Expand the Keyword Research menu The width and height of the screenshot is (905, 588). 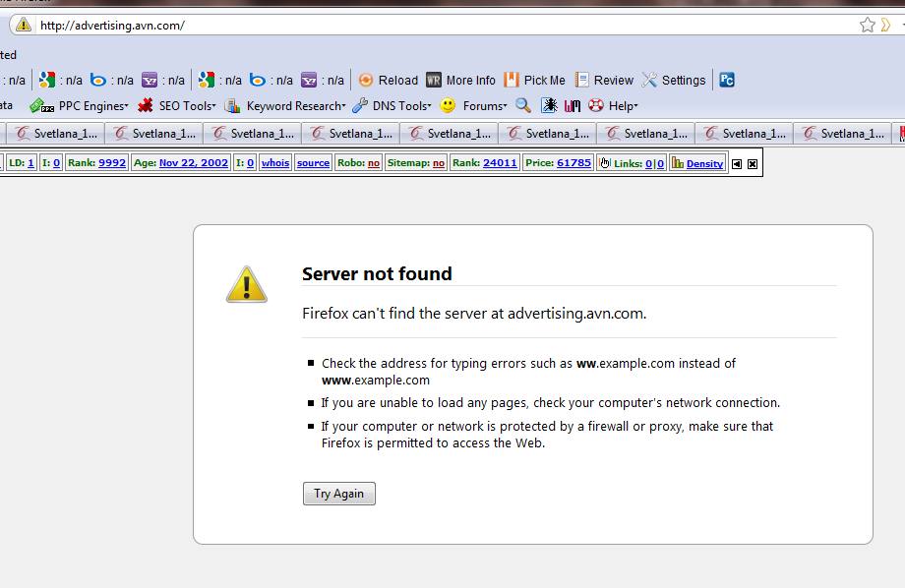[x=285, y=105]
